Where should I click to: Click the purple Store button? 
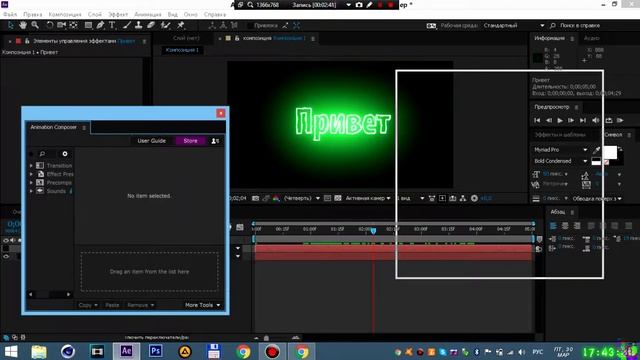click(x=190, y=141)
